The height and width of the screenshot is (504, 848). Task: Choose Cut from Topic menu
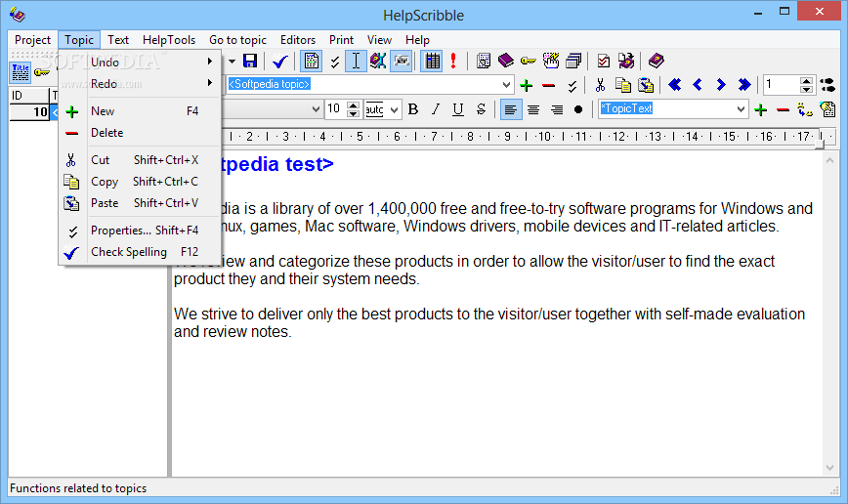click(x=140, y=160)
